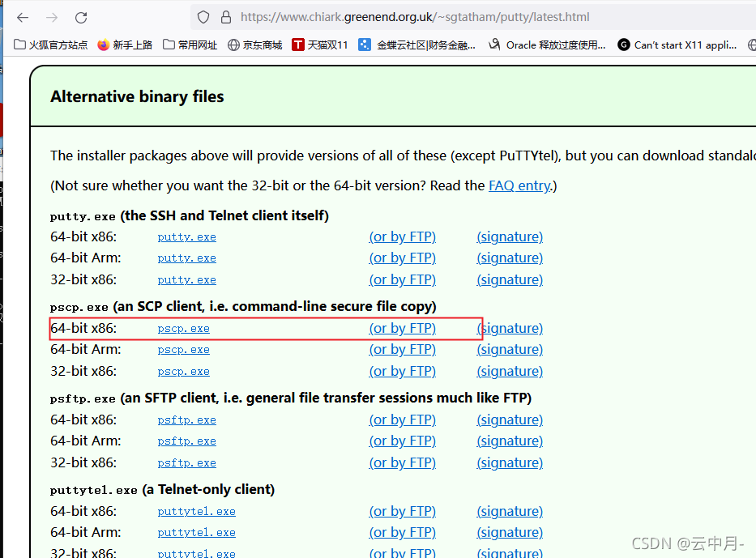Open FTP link for 32-bit x86 psftp.exe

(403, 462)
